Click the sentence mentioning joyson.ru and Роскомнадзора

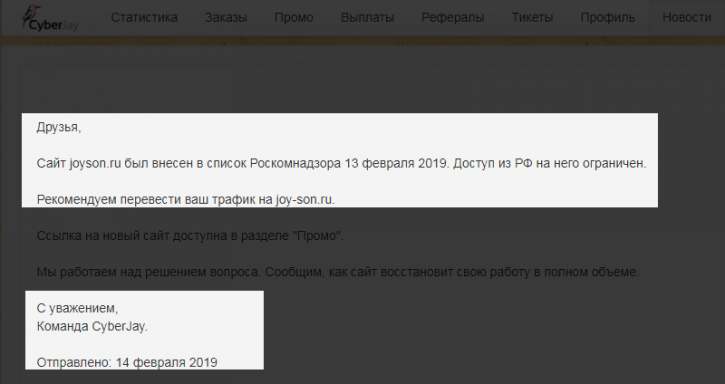[x=341, y=163]
